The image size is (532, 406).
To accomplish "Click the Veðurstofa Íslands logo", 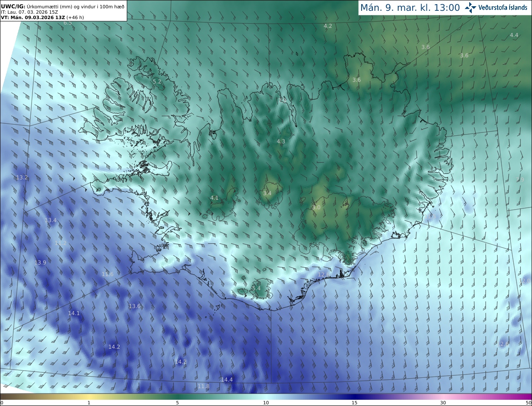I will [496, 7].
